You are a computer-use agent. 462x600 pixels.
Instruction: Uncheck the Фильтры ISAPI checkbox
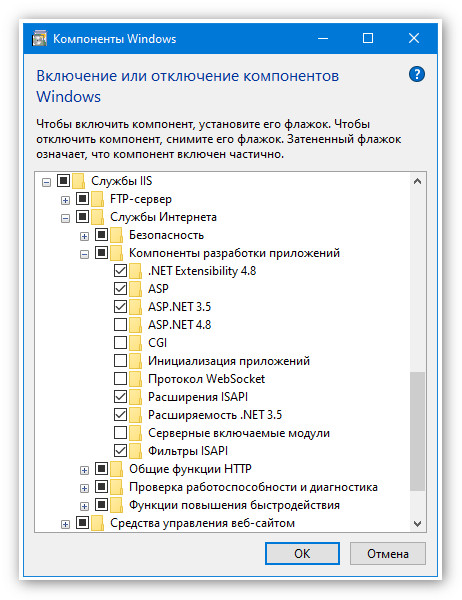pyautogui.click(x=121, y=450)
